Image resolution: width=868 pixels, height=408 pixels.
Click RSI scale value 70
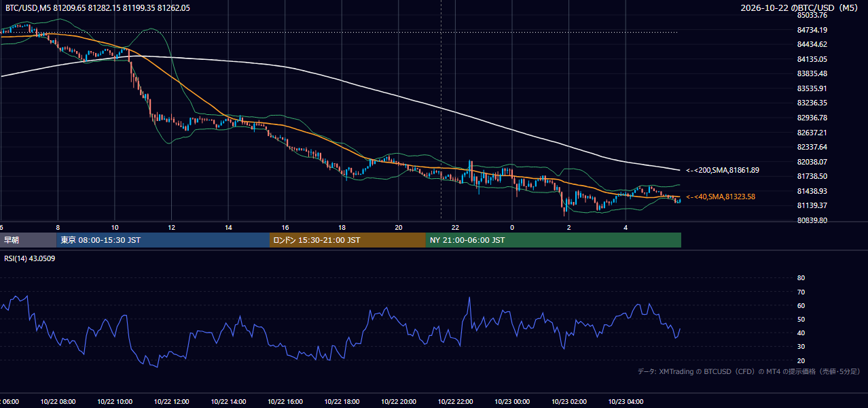coord(801,292)
